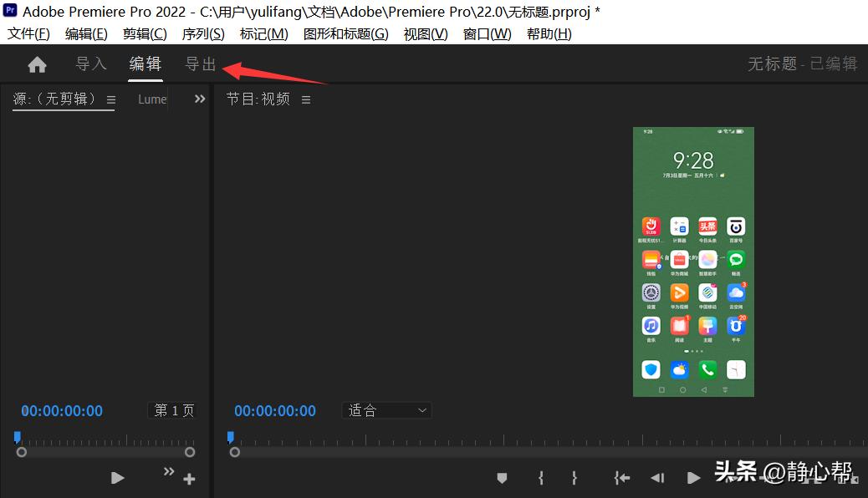Click the source monitor timecode 00:00:00:00
868x498 pixels.
(62, 411)
